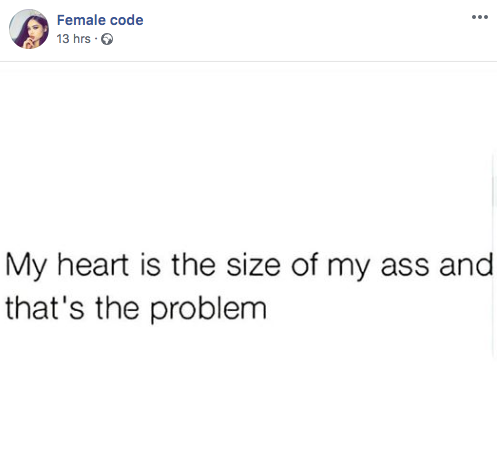The width and height of the screenshot is (497, 453).
Task: Select the avatar of the woman with dark hair
Action: coord(29,29)
